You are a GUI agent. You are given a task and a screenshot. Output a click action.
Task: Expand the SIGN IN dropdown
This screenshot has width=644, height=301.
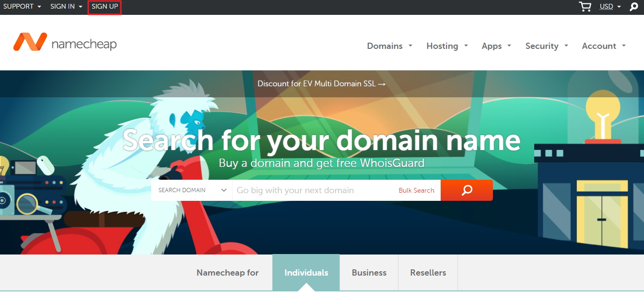click(66, 7)
